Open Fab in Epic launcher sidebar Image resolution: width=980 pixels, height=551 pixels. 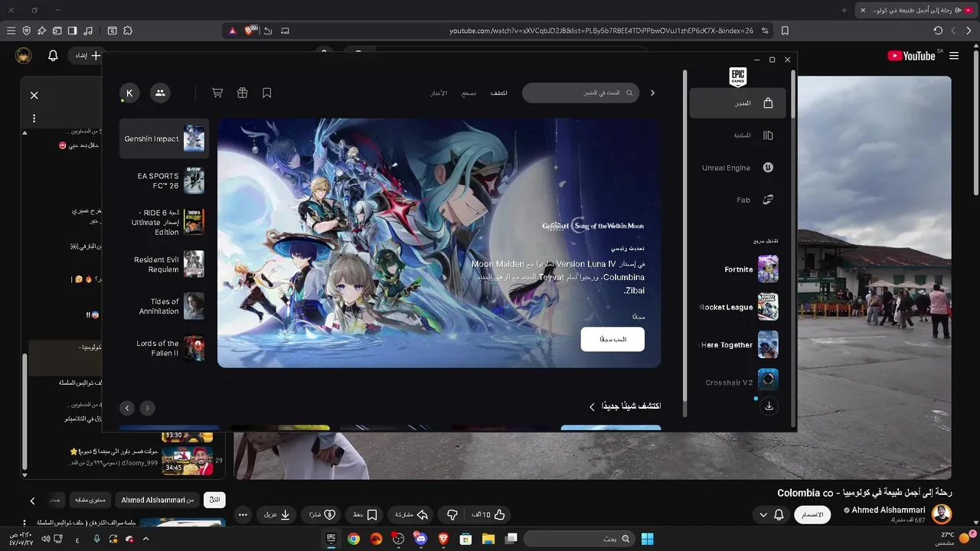point(737,200)
